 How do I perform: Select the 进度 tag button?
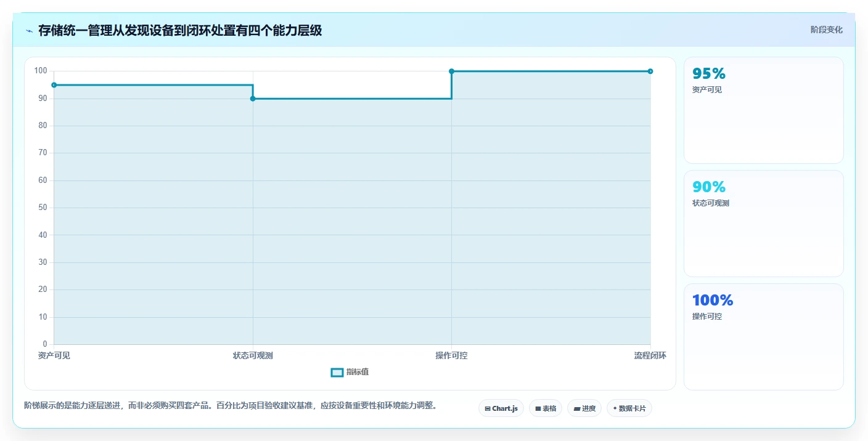[584, 408]
